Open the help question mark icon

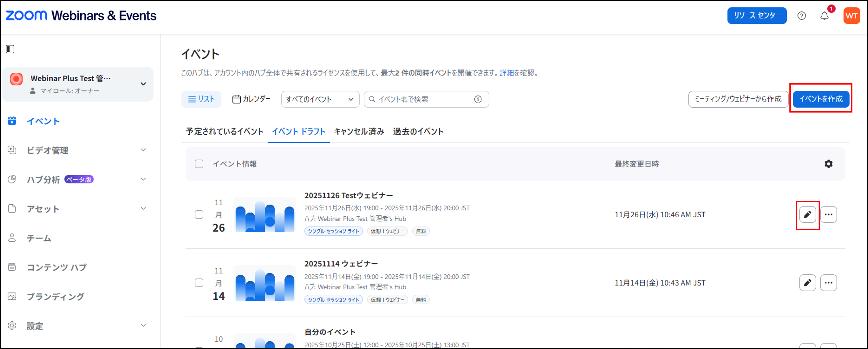[802, 16]
